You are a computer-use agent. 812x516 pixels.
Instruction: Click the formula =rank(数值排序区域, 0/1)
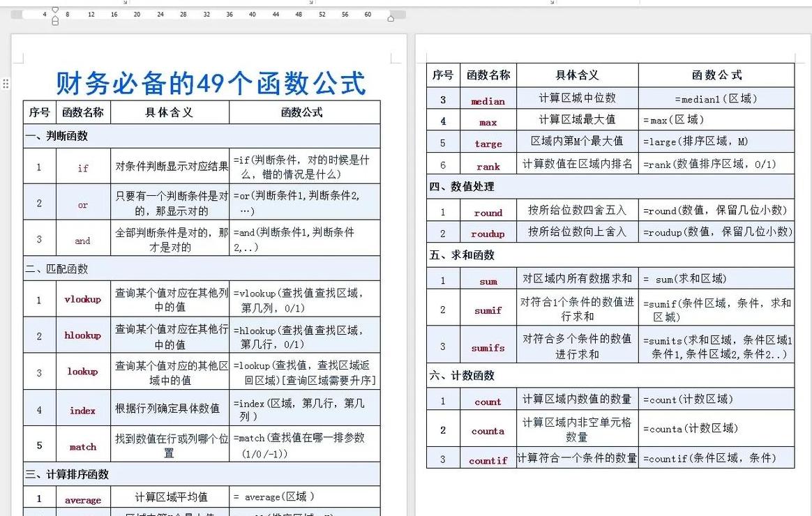(710, 164)
